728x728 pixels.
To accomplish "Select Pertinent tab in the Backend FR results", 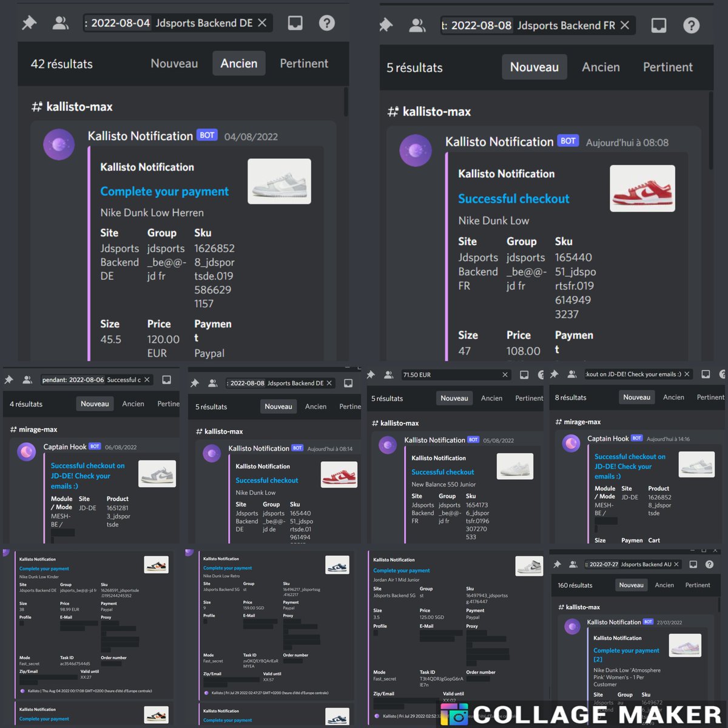I will pos(668,67).
